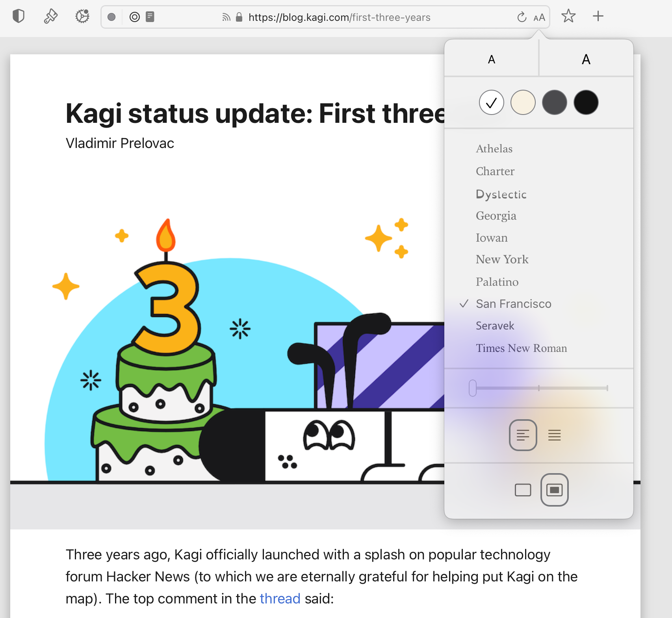
Task: Select the white reader theme
Action: pos(492,103)
